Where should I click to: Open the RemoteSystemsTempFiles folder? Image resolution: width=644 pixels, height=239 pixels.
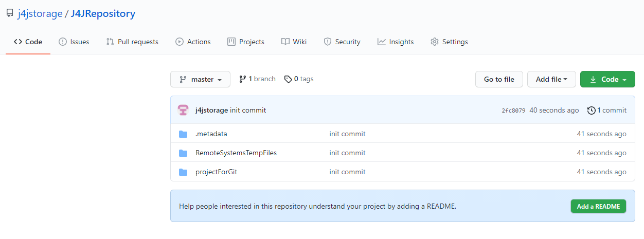[236, 153]
